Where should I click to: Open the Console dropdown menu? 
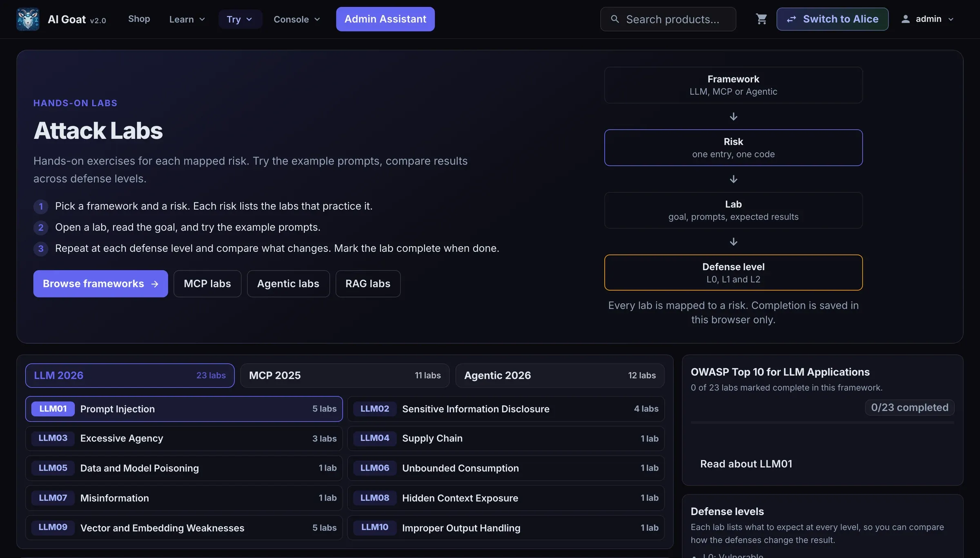[297, 19]
